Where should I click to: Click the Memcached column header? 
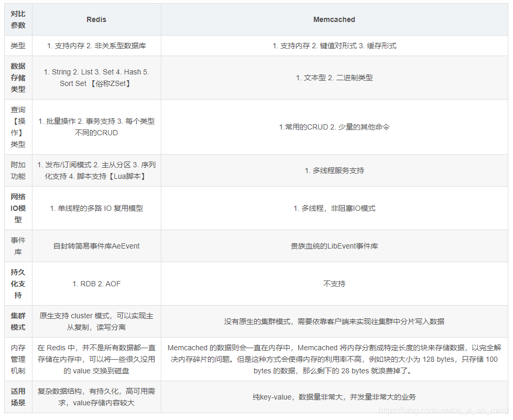coord(334,19)
